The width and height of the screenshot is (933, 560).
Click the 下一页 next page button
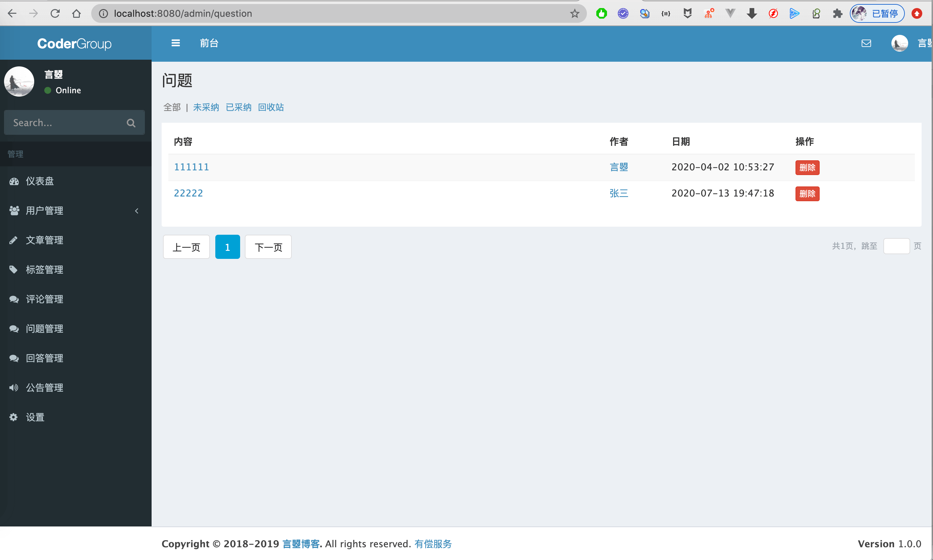(x=268, y=247)
